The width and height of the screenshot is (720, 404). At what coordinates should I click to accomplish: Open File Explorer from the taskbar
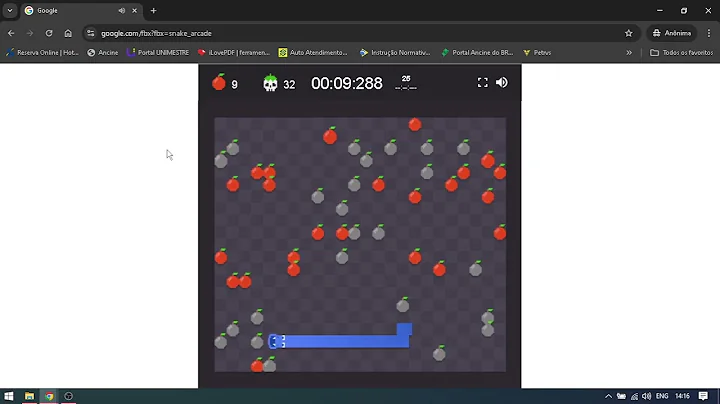(x=29, y=396)
